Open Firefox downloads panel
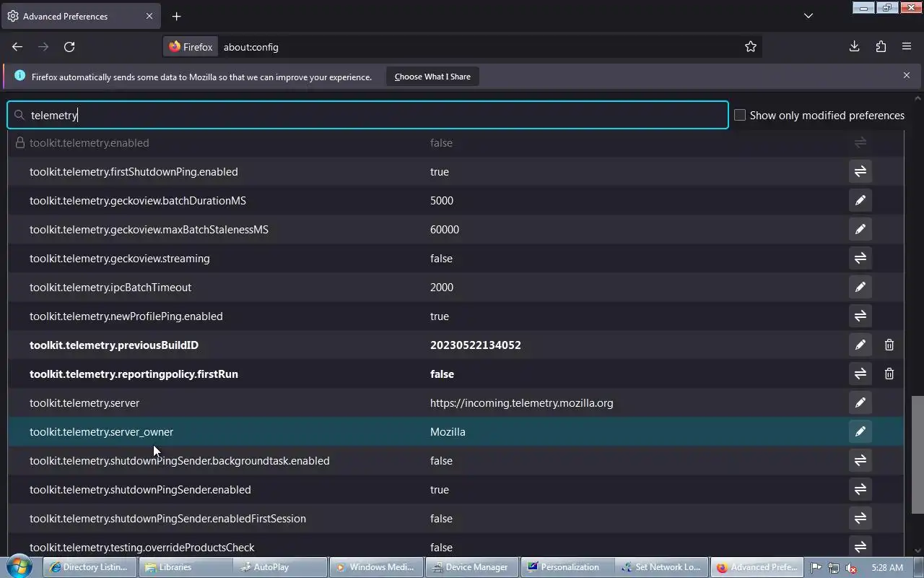The image size is (924, 578). (854, 46)
